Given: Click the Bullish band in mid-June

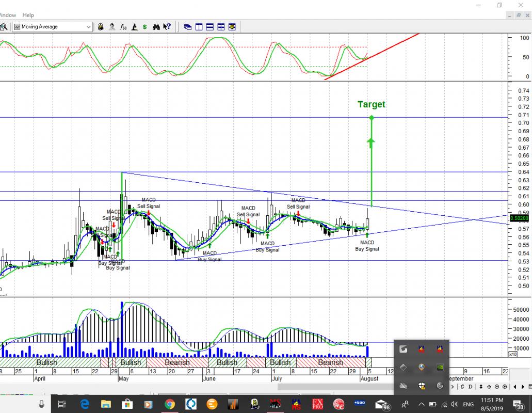Looking at the screenshot, I should 227,362.
